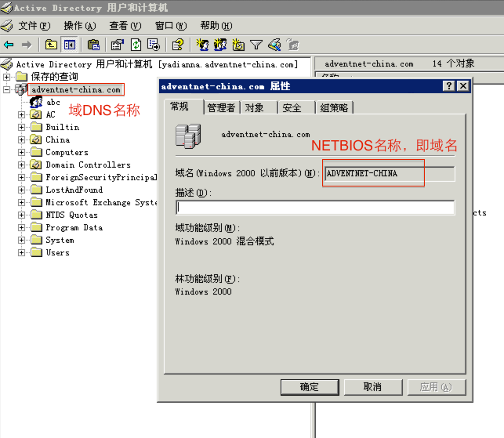Open the 帮助(H) menu
The image size is (504, 438).
coord(216,26)
